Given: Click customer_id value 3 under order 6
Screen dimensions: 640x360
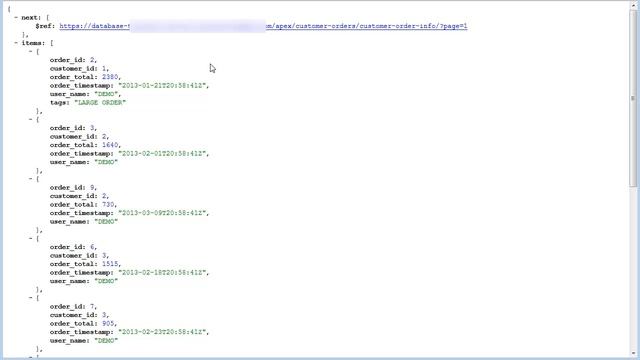Looking at the screenshot, I should tap(104, 256).
